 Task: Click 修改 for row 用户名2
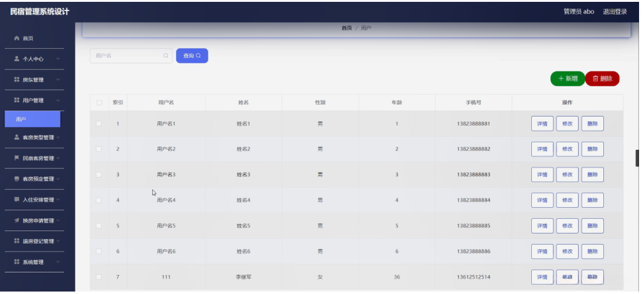tap(567, 149)
